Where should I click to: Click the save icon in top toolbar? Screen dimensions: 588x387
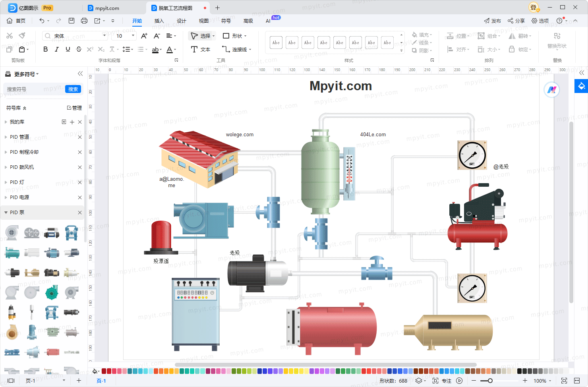tap(72, 21)
